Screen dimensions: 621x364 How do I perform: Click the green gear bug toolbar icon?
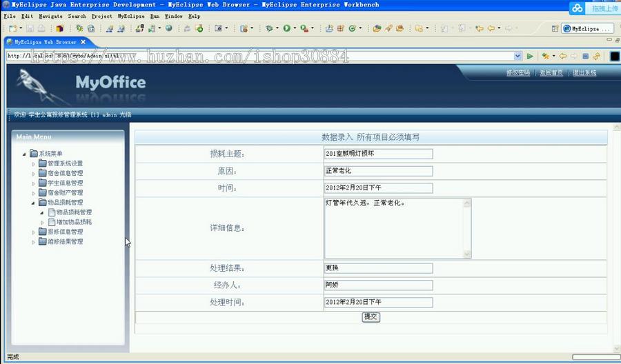(x=79, y=28)
